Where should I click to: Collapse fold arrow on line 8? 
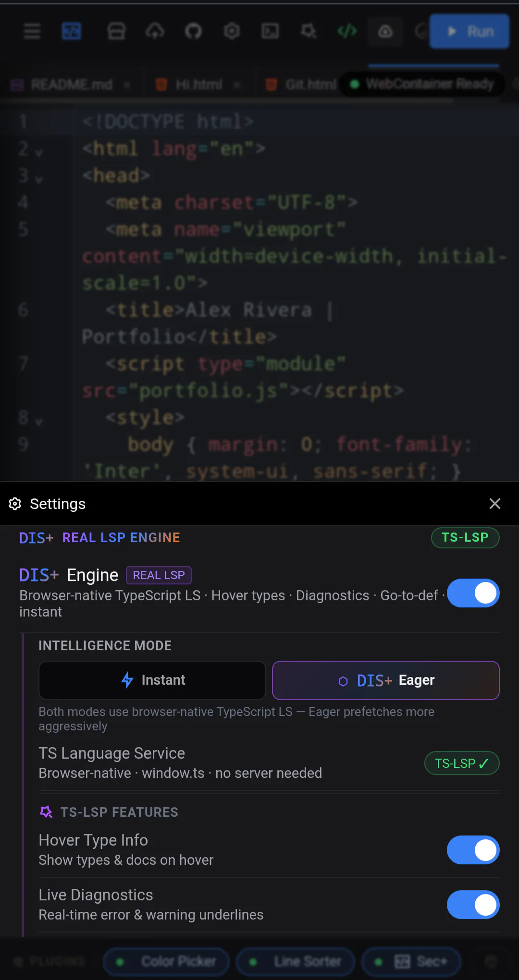click(x=39, y=422)
